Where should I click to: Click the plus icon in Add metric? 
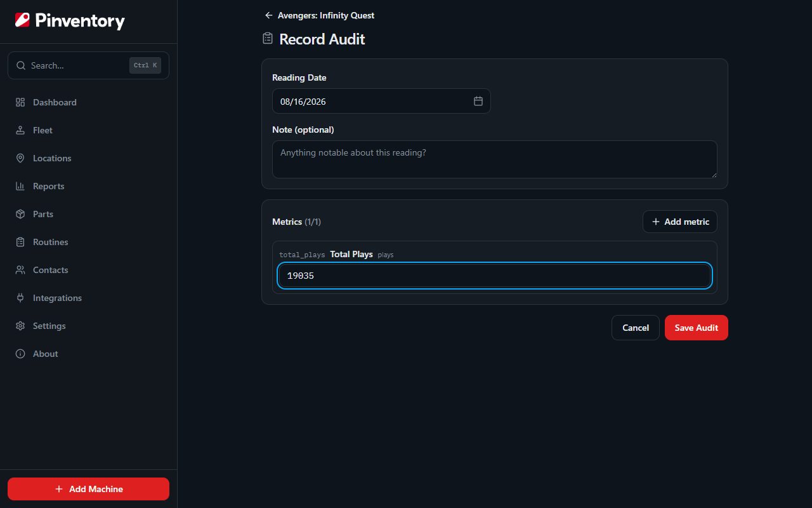[656, 222]
